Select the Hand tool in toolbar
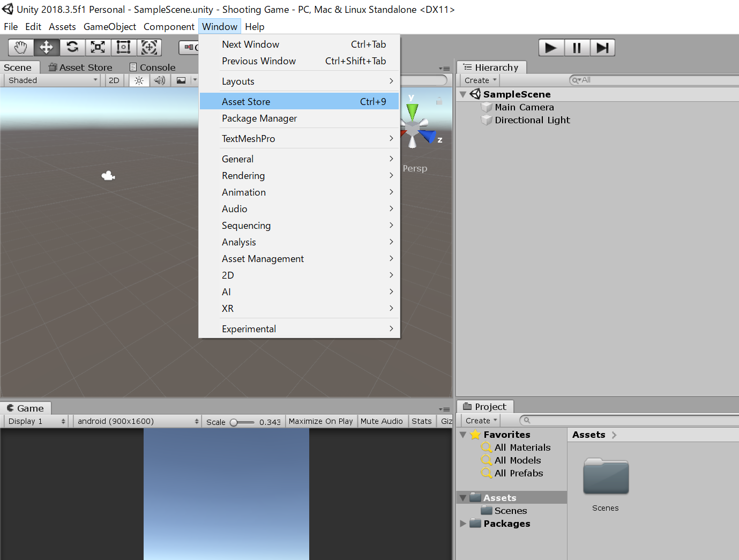This screenshot has width=739, height=560. click(20, 48)
